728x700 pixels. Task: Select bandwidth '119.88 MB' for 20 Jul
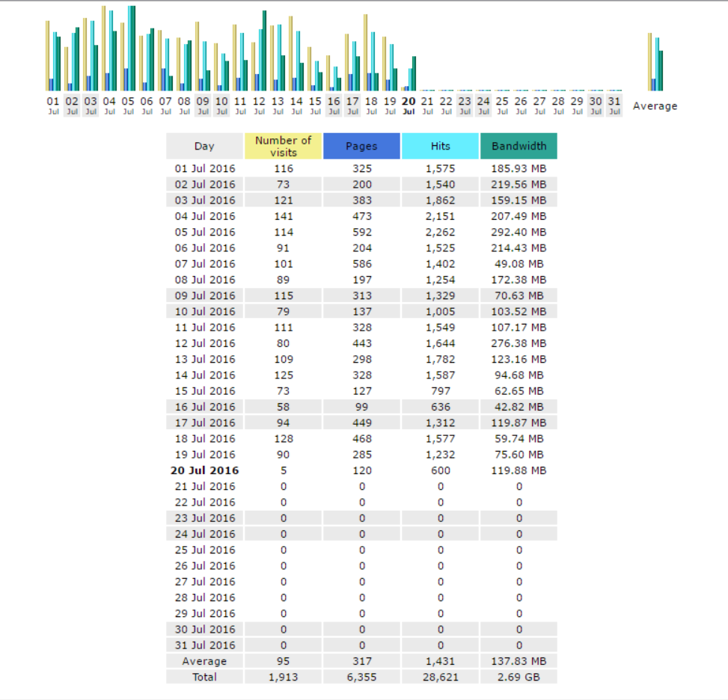coord(519,470)
